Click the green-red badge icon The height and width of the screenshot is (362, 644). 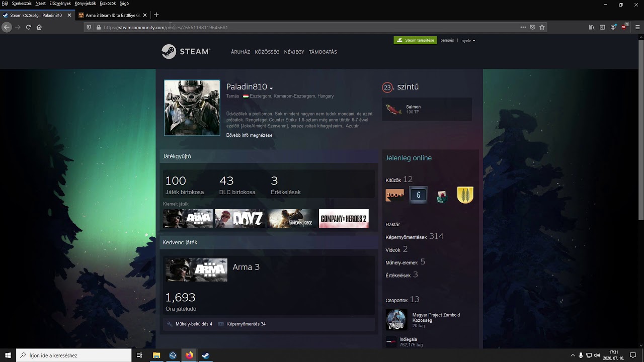click(x=441, y=196)
